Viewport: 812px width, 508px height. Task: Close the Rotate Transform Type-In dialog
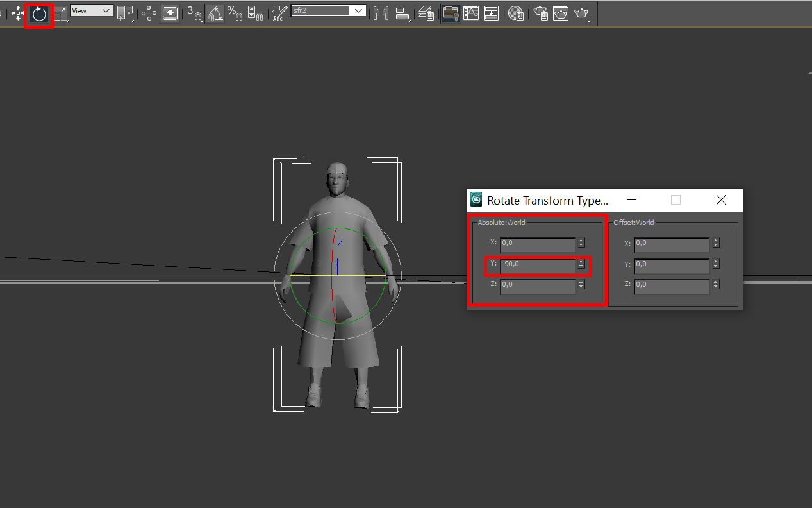[721, 200]
